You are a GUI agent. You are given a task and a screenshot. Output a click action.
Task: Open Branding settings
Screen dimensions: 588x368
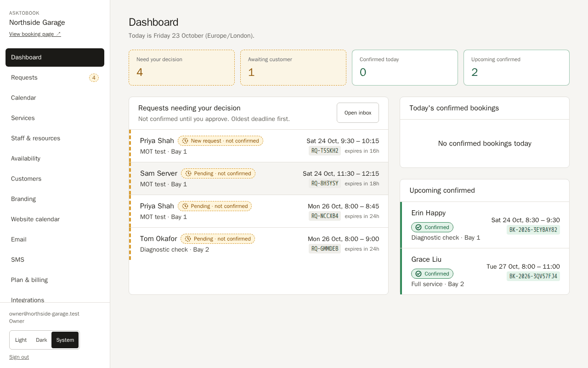(55, 199)
